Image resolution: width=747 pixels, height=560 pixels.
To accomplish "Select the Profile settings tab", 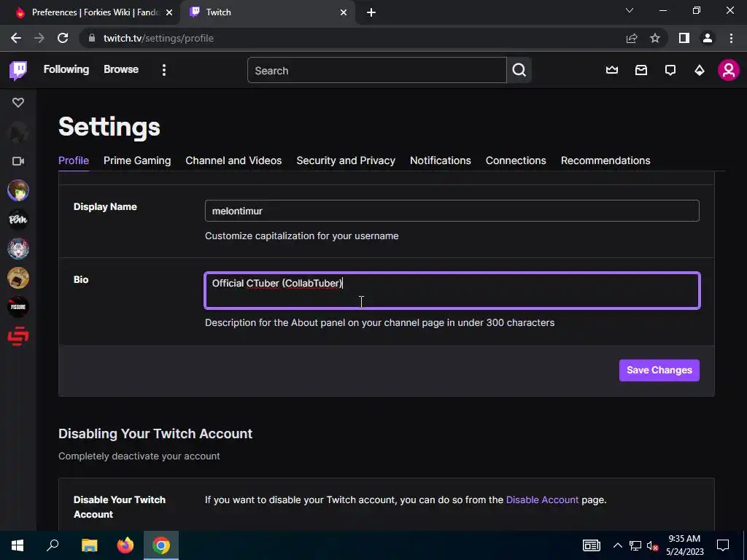I will pyautogui.click(x=74, y=160).
